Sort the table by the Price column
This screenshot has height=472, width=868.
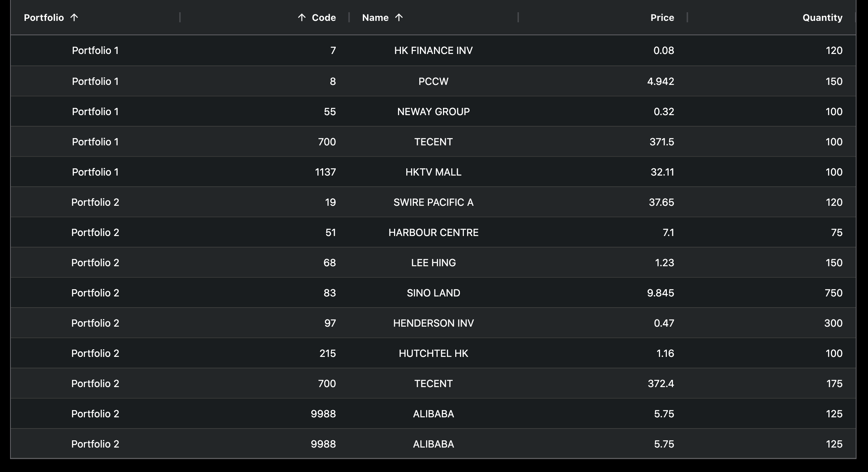click(x=662, y=17)
